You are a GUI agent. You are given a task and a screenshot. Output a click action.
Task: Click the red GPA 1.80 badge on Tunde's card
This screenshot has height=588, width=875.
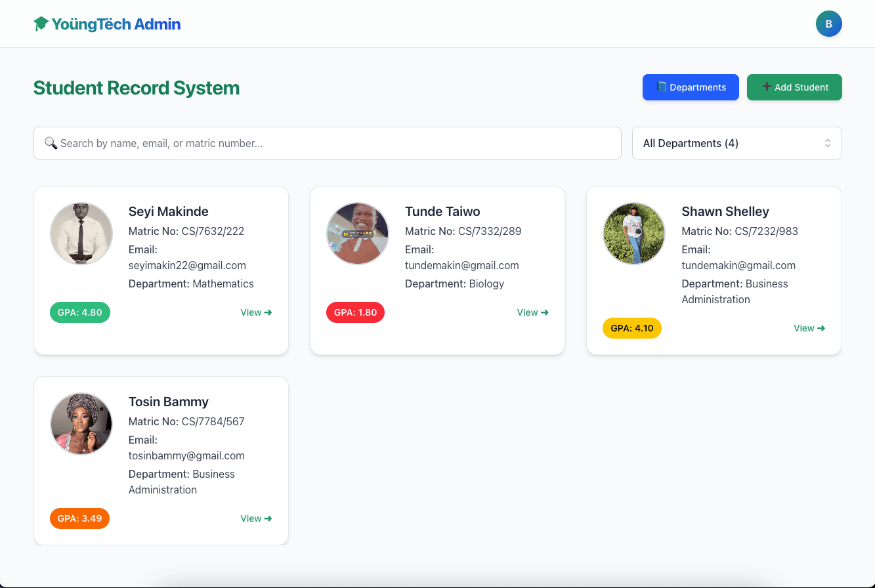[x=355, y=312]
